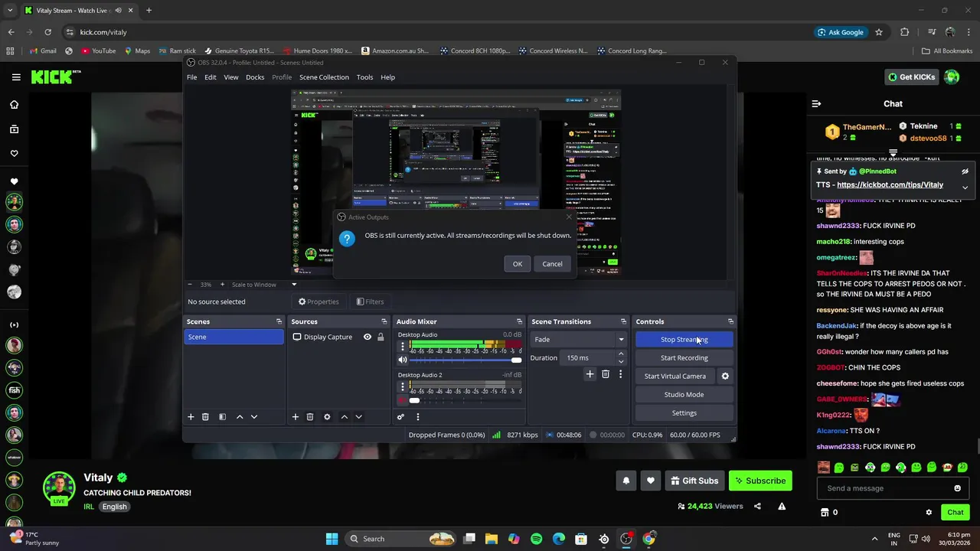Open the File menu in OBS
The image size is (980, 551).
192,77
